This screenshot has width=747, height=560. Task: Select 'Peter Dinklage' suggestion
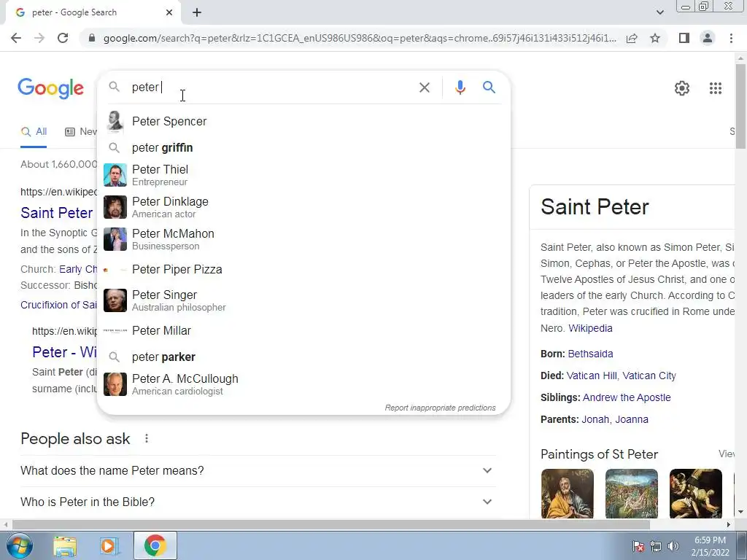303,207
